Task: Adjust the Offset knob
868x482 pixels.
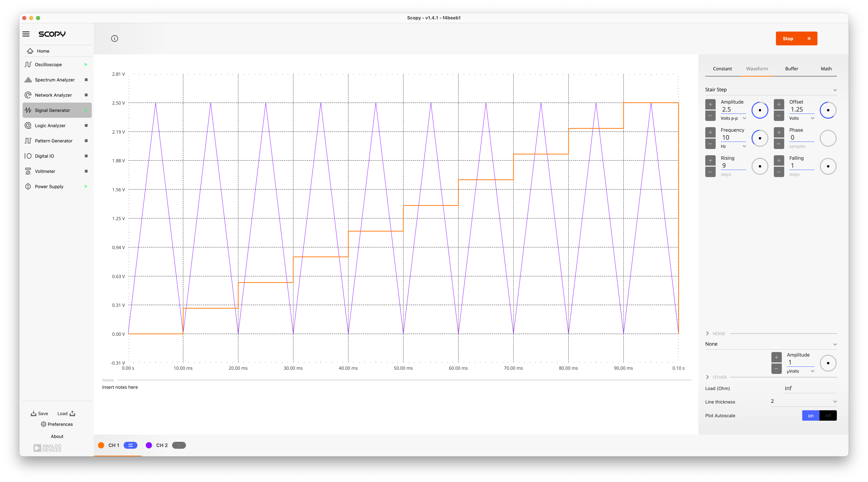Action: pyautogui.click(x=828, y=110)
